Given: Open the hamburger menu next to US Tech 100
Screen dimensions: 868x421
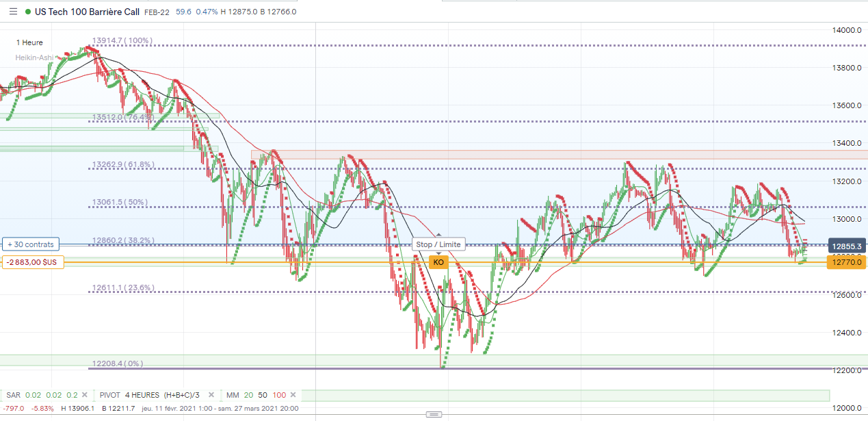Looking at the screenshot, I should click(13, 12).
